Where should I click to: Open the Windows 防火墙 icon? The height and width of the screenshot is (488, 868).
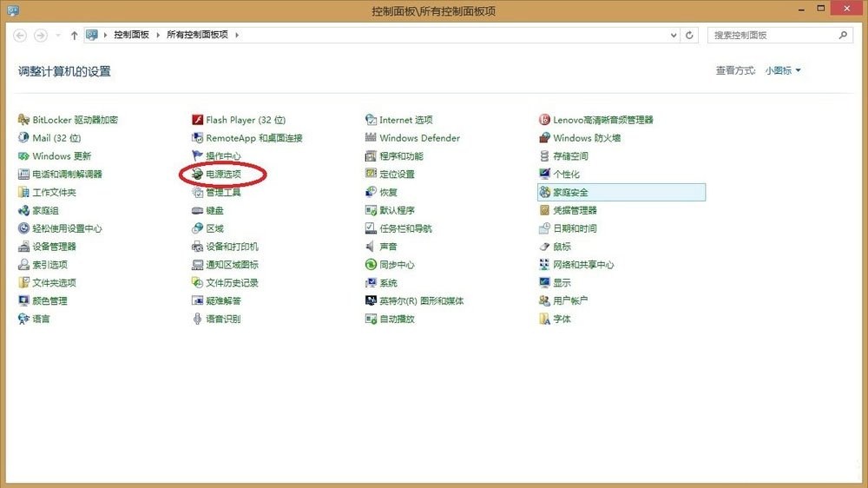[545, 137]
